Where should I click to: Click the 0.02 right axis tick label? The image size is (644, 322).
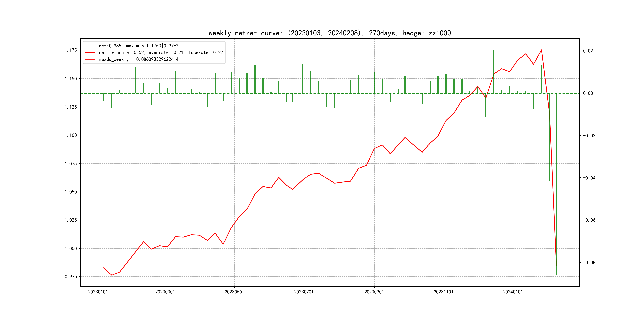pyautogui.click(x=588, y=51)
